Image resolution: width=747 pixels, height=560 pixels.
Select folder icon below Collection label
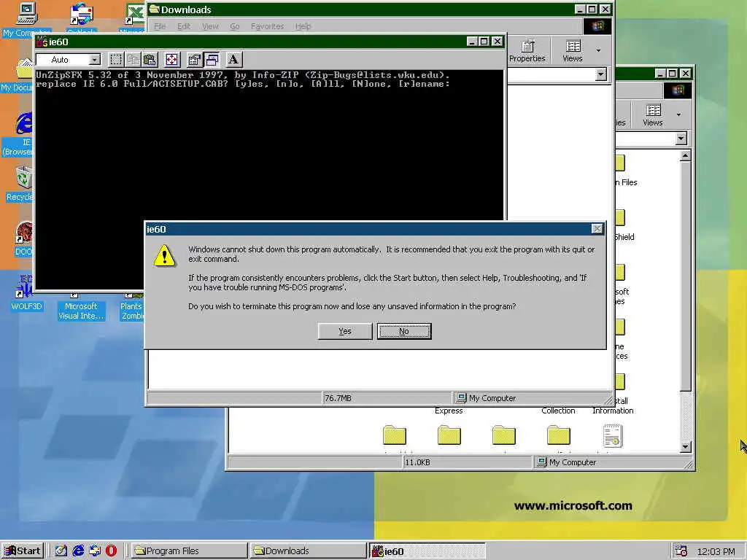[x=558, y=435]
